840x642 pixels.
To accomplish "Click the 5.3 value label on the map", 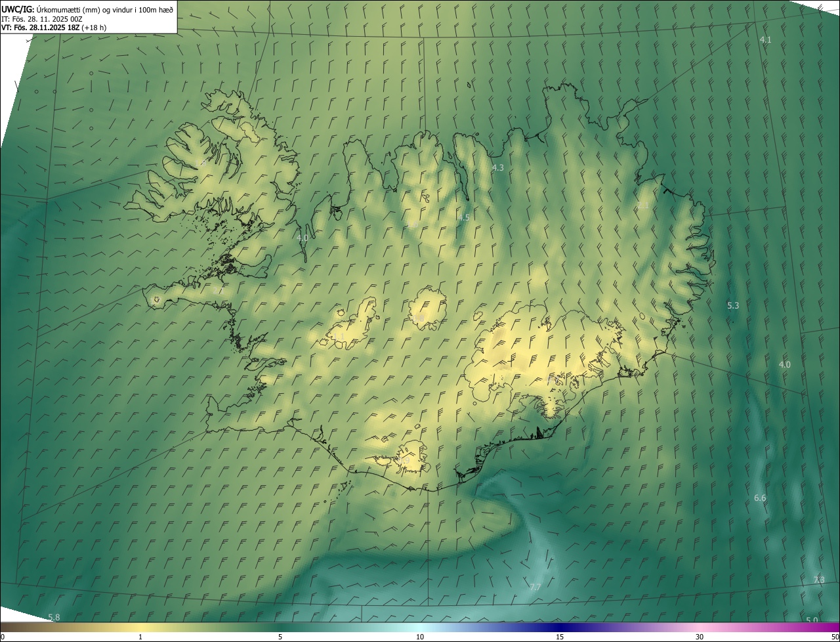I will coord(733,306).
